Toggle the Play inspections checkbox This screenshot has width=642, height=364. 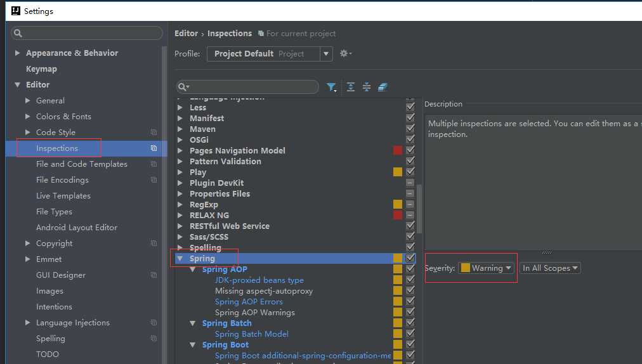[410, 172]
